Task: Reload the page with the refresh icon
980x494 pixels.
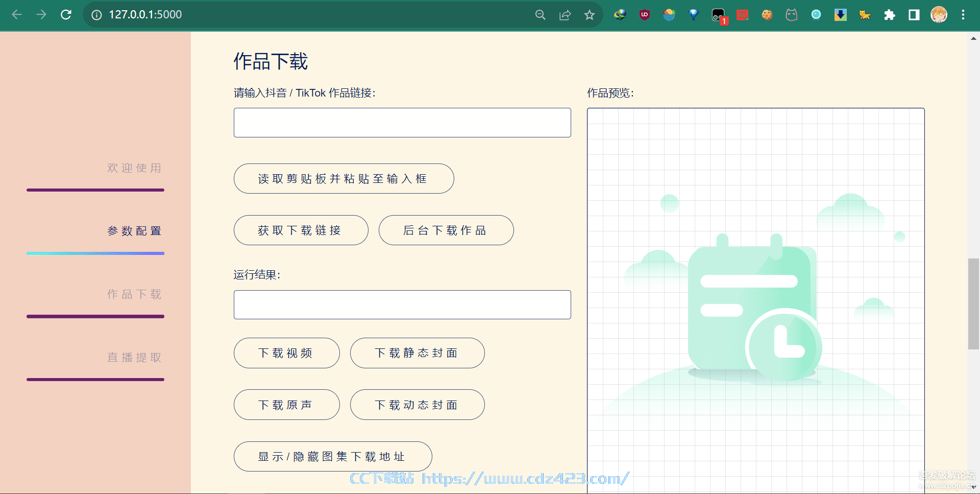Action: tap(66, 15)
